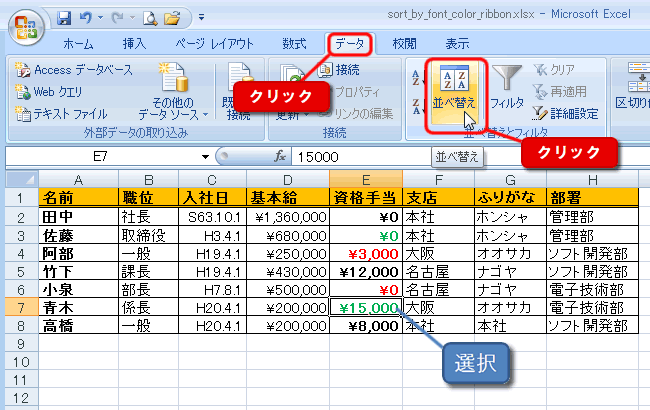Select red ¥3,000 cell
The width and height of the screenshot is (650, 410).
(366, 253)
